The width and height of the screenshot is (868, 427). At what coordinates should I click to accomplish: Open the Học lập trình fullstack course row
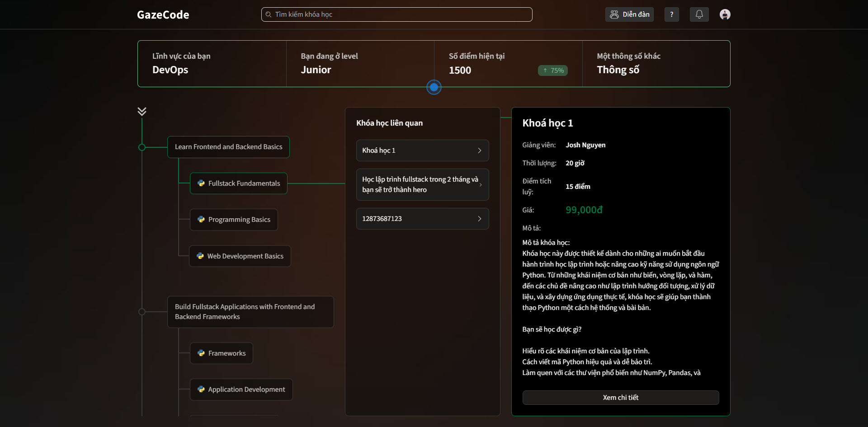tap(422, 184)
